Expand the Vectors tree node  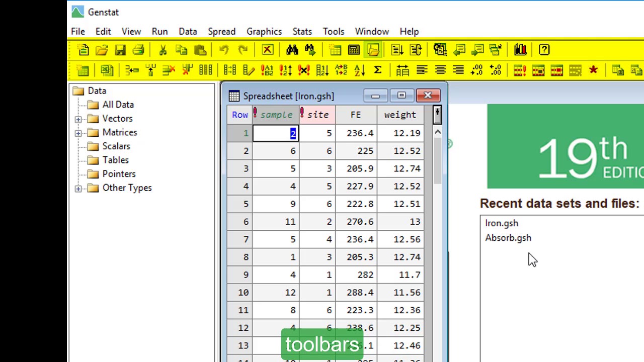[78, 119]
